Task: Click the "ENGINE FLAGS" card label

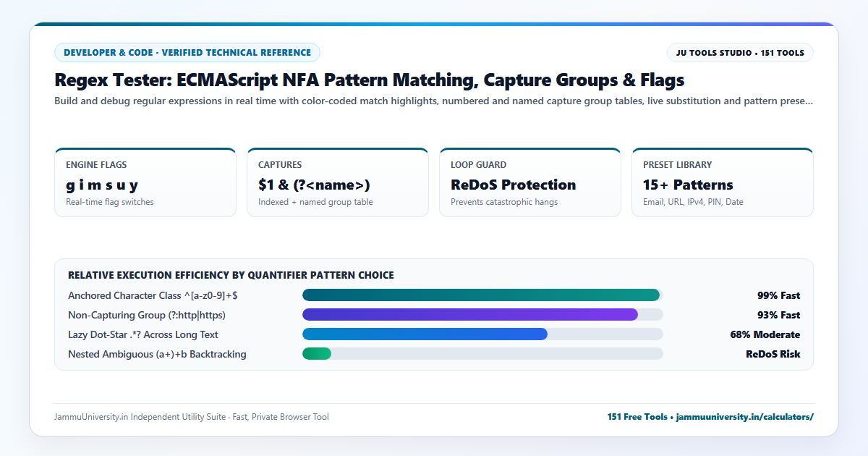Action: 96,165
